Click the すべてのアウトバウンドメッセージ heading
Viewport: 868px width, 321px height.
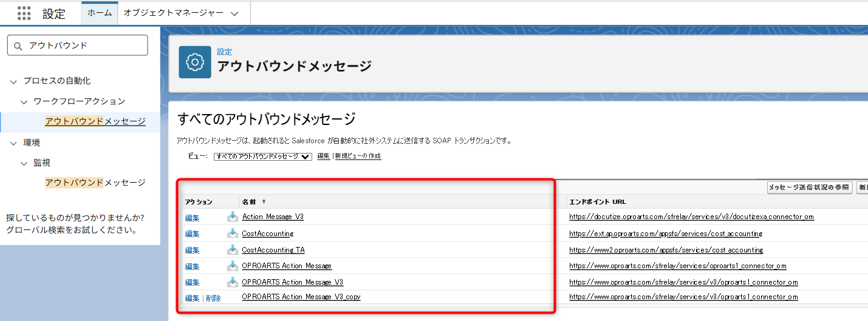pos(267,119)
